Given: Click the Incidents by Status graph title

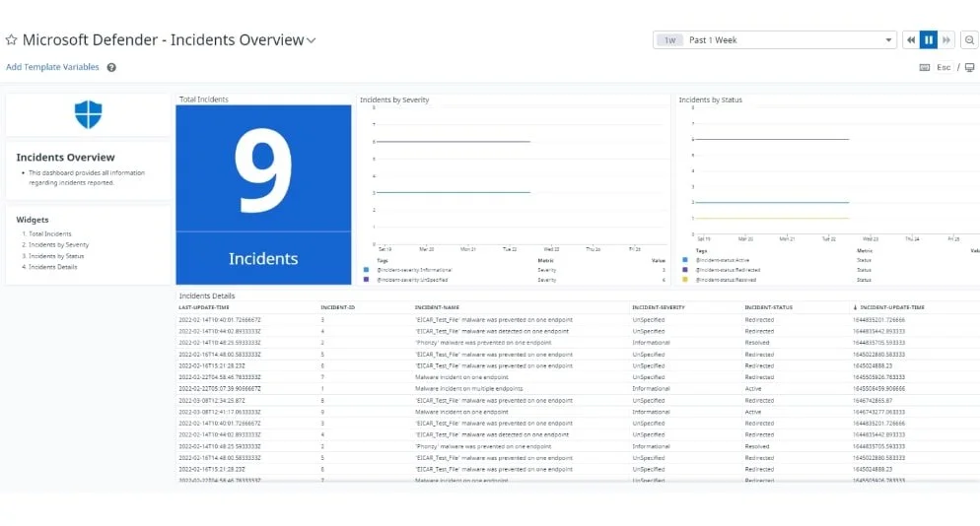Looking at the screenshot, I should 711,99.
